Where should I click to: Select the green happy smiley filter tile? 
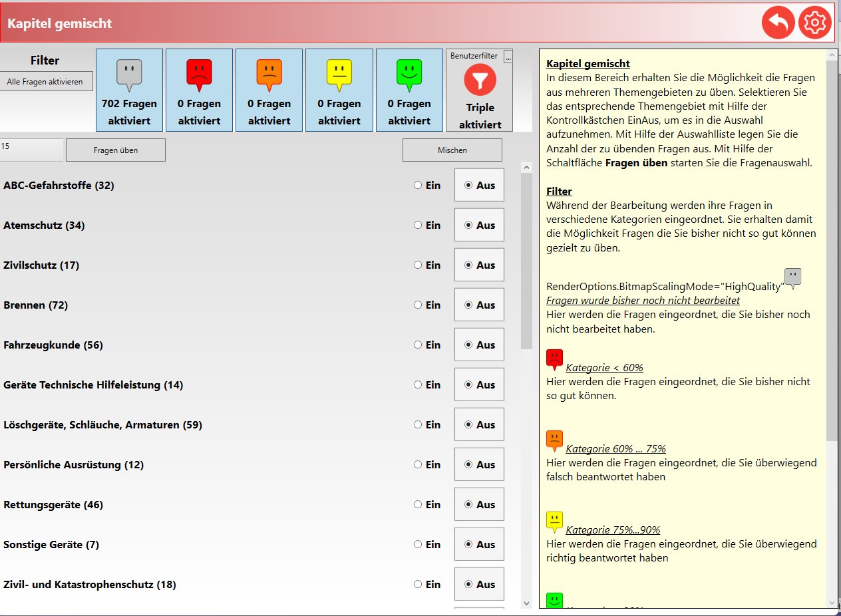409,90
